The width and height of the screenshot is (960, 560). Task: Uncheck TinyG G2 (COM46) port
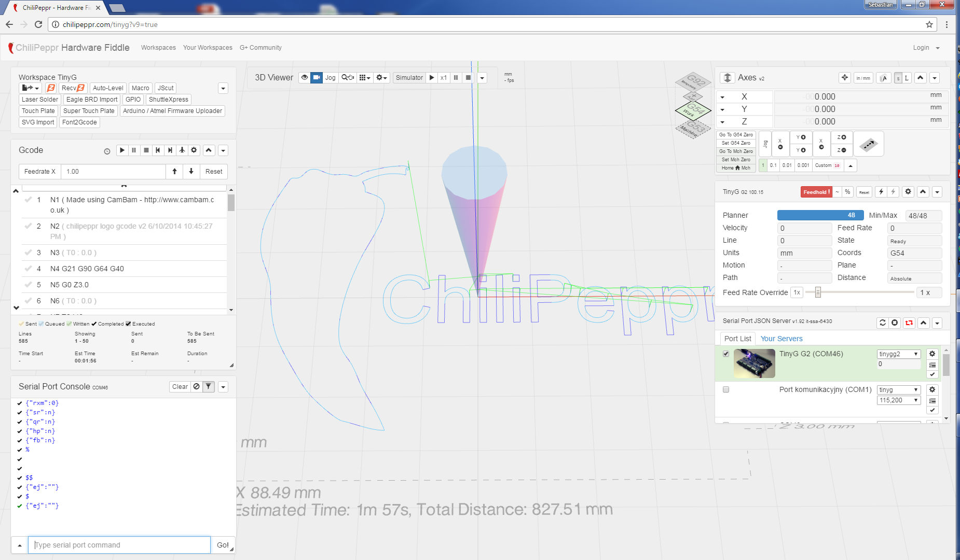click(726, 354)
